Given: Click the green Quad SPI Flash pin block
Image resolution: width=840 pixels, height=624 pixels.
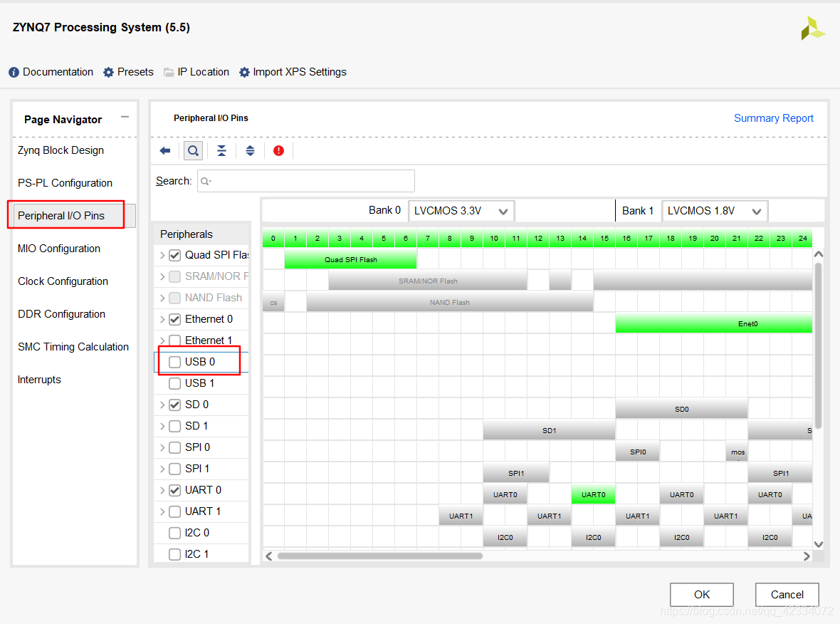Looking at the screenshot, I should point(350,259).
